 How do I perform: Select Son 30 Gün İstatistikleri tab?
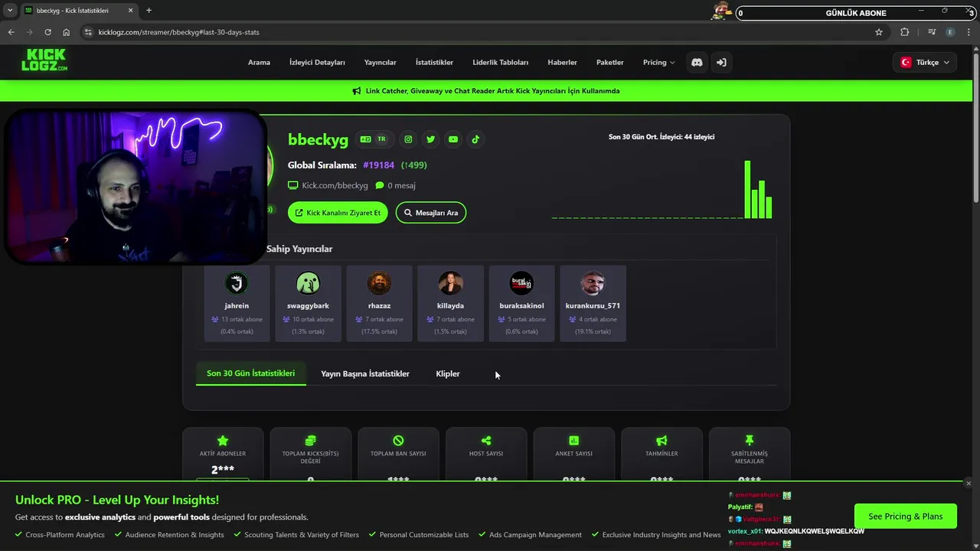250,373
